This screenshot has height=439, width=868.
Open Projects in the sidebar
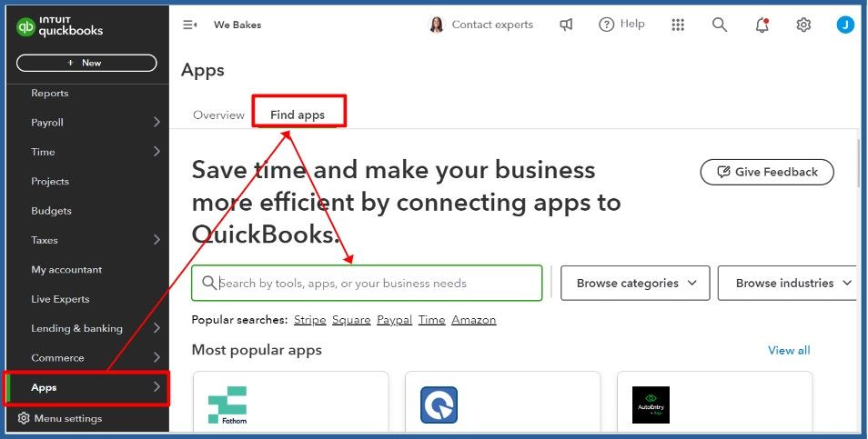[50, 182]
